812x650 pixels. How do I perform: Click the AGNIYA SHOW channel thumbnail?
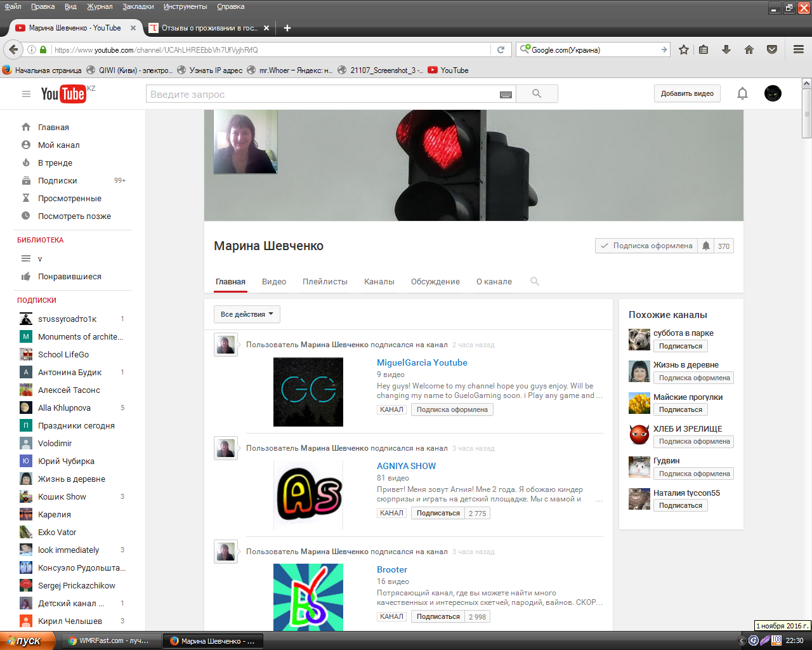(308, 494)
